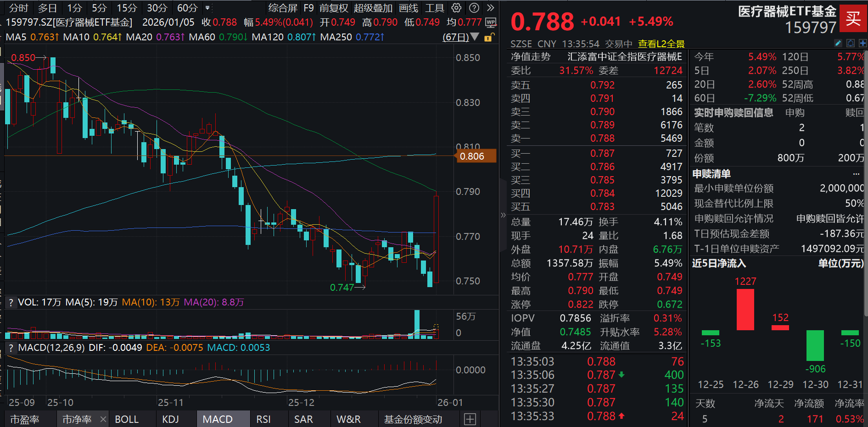The image size is (868, 427).
Task: Click the red 1227 inflow bar for 12-26
Action: point(745,310)
